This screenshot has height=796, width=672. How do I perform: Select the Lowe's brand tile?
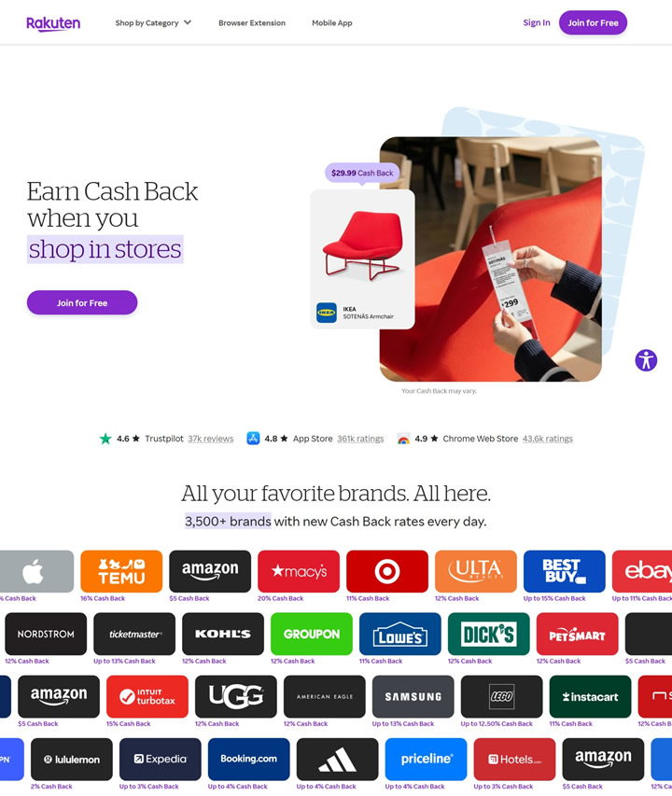click(400, 634)
